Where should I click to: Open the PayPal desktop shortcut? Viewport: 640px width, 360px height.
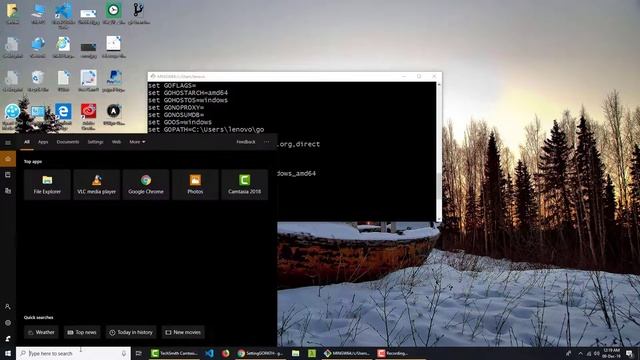point(114,81)
